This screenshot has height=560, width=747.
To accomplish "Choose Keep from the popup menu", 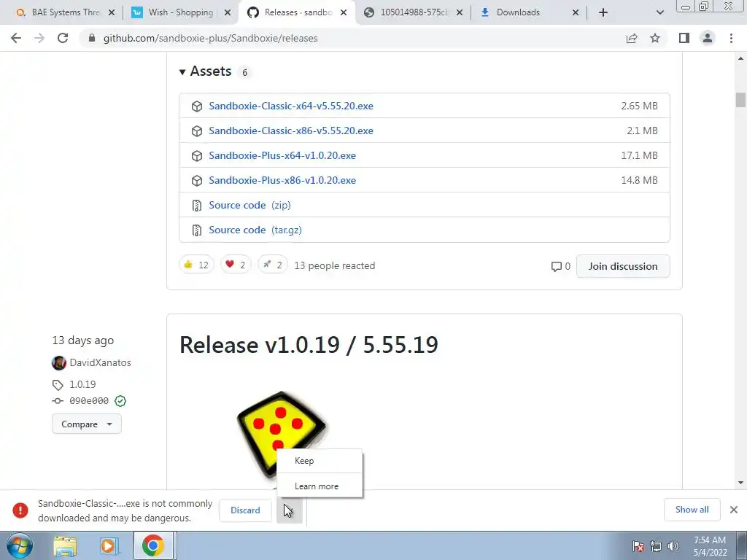I will click(x=320, y=461).
